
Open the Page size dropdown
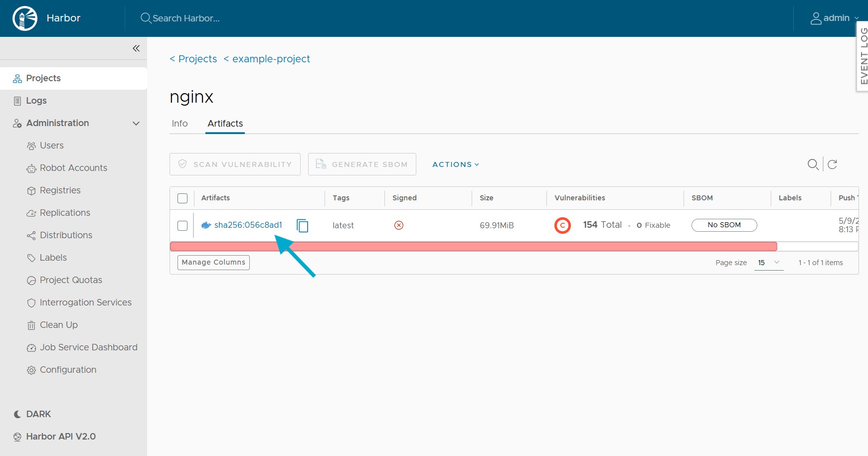tap(768, 262)
